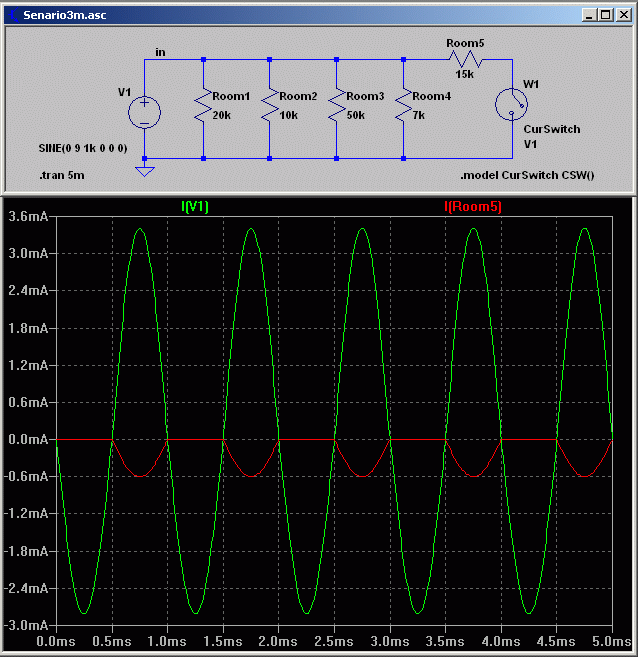The height and width of the screenshot is (657, 638).
Task: Click the I(Room5) trace label
Action: coord(473,206)
